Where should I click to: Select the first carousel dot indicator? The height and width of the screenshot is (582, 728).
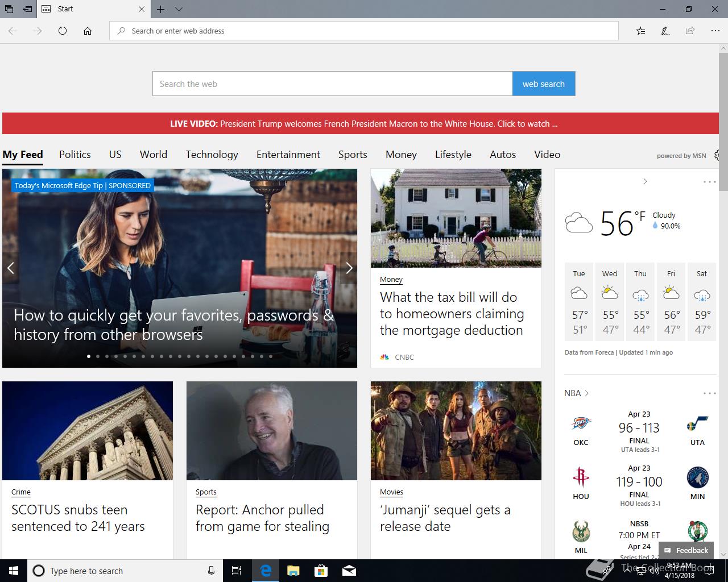89,356
